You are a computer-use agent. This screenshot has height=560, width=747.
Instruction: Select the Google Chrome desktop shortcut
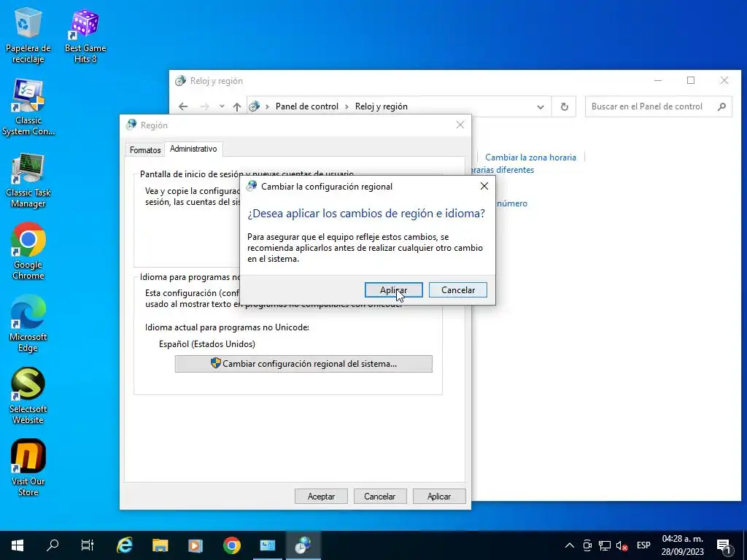coord(28,252)
